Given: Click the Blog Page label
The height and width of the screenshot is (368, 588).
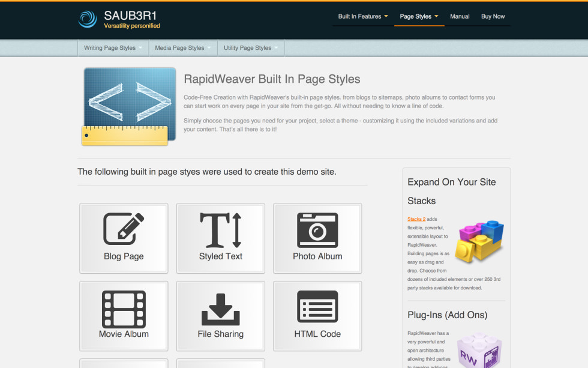Looking at the screenshot, I should tap(124, 256).
